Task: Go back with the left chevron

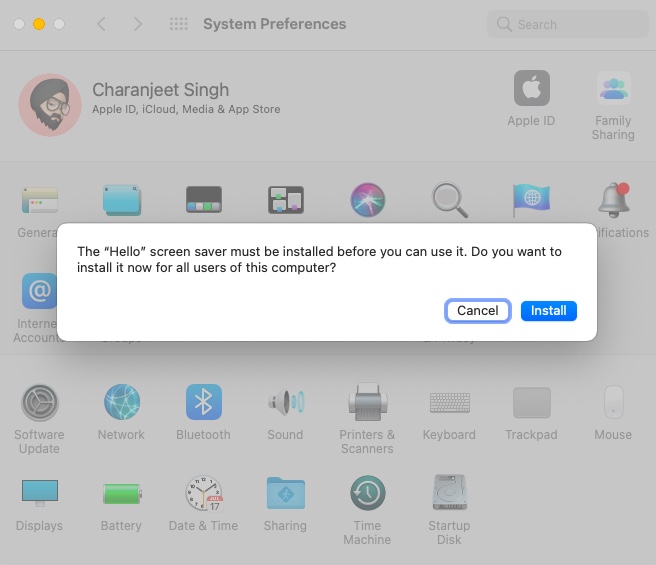Action: pos(101,24)
